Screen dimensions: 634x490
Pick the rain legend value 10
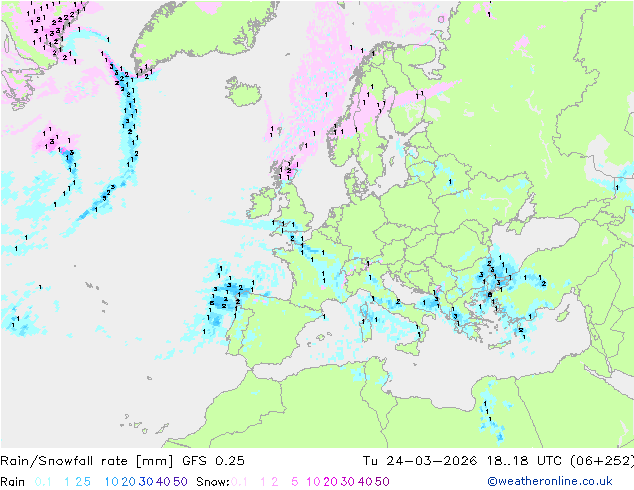pyautogui.click(x=112, y=482)
